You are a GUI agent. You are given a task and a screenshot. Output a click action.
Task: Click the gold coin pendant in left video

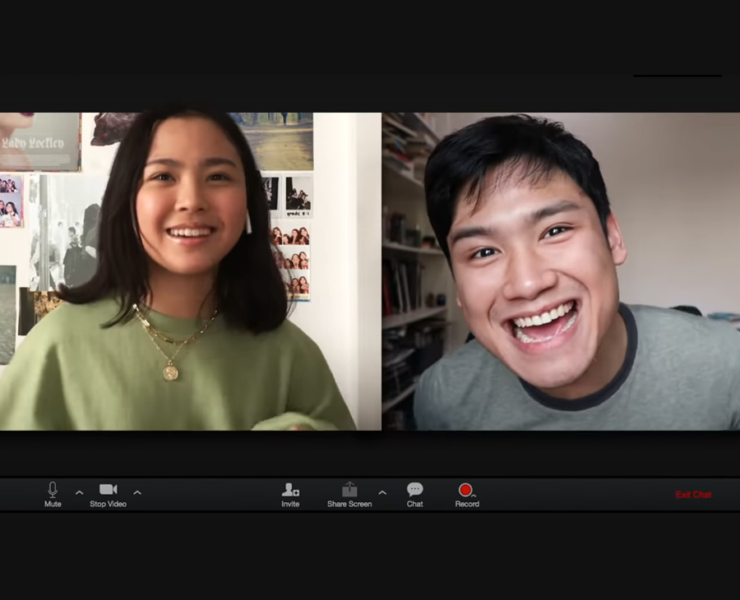(171, 373)
